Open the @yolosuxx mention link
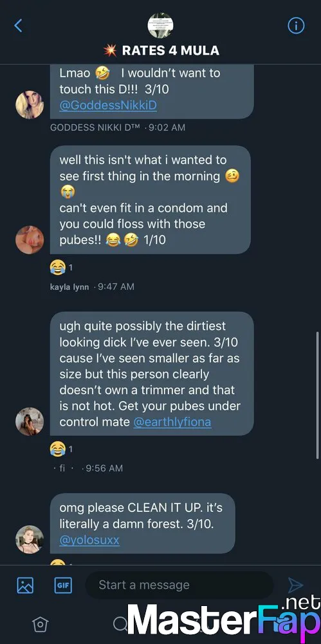Screen dimensions: 321x644 89,540
